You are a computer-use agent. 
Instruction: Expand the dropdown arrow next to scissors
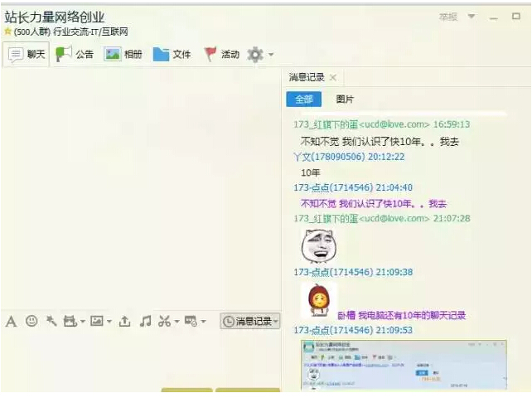[x=177, y=322]
